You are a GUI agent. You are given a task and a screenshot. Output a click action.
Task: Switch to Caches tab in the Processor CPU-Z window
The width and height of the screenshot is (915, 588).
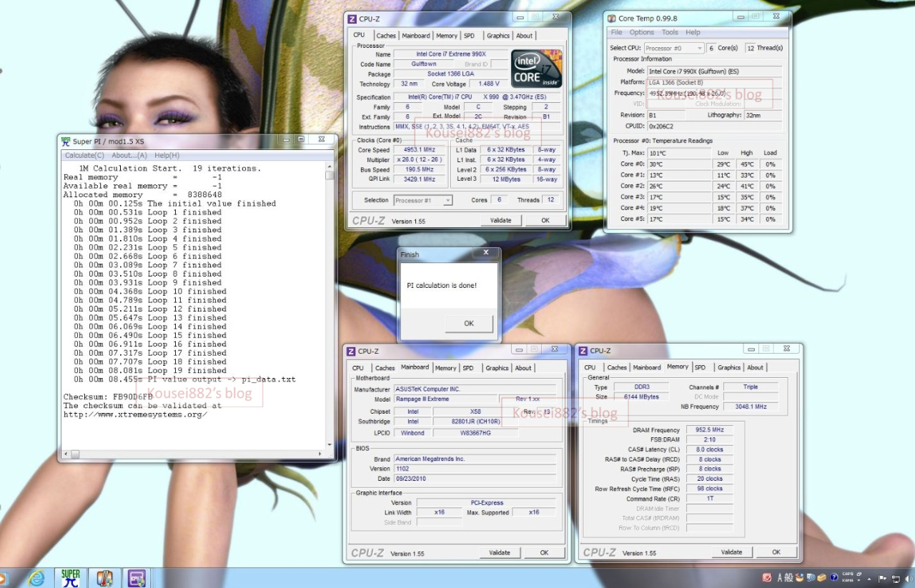(386, 36)
